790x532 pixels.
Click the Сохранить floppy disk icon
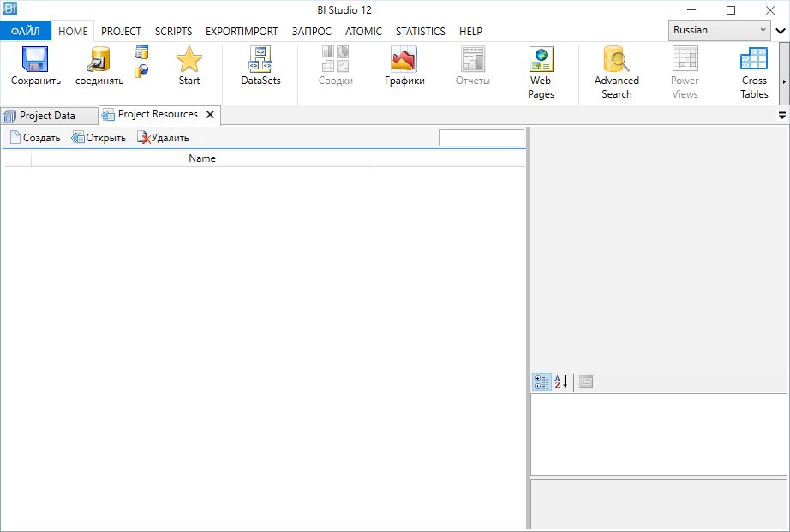(x=35, y=59)
